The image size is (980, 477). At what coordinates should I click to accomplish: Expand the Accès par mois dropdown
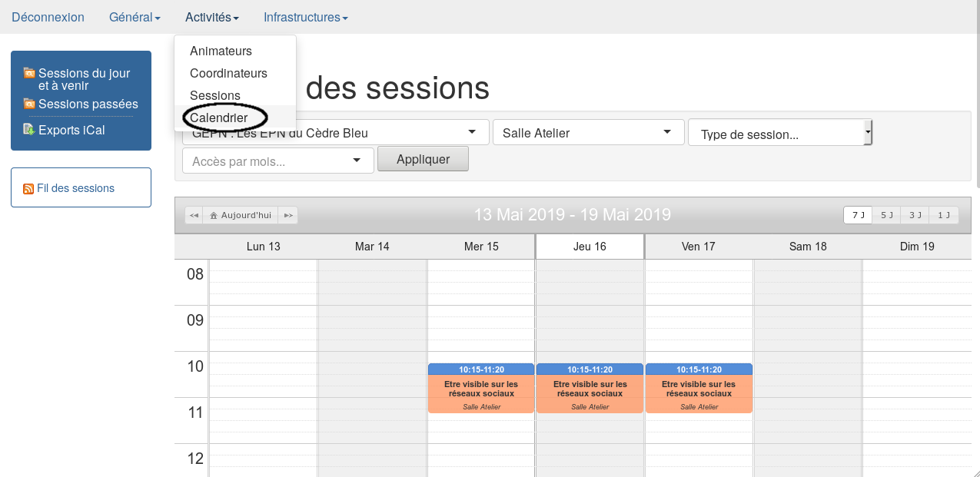coord(277,161)
